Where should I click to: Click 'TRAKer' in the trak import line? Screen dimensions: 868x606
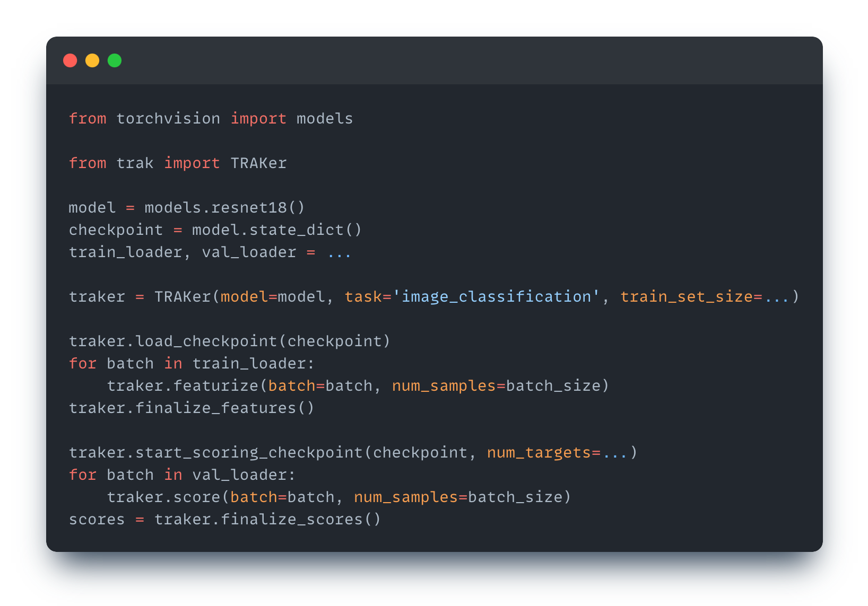pyautogui.click(x=258, y=163)
